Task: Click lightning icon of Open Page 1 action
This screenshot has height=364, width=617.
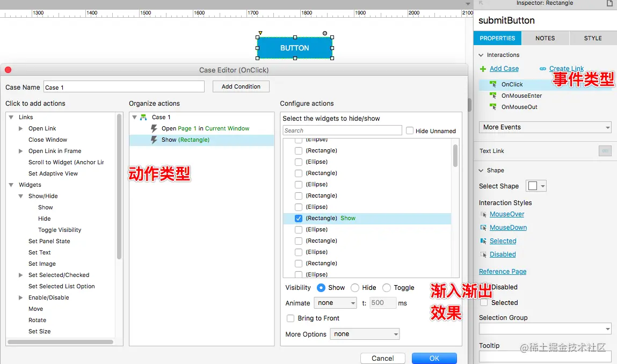Action: click(x=154, y=129)
